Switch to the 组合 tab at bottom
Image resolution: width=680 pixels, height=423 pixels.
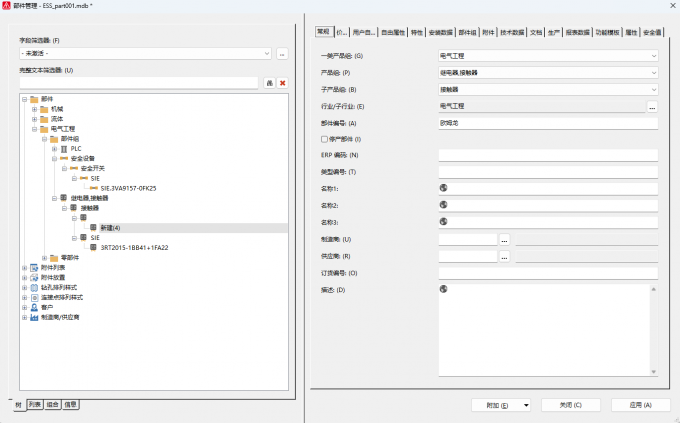(x=52, y=405)
